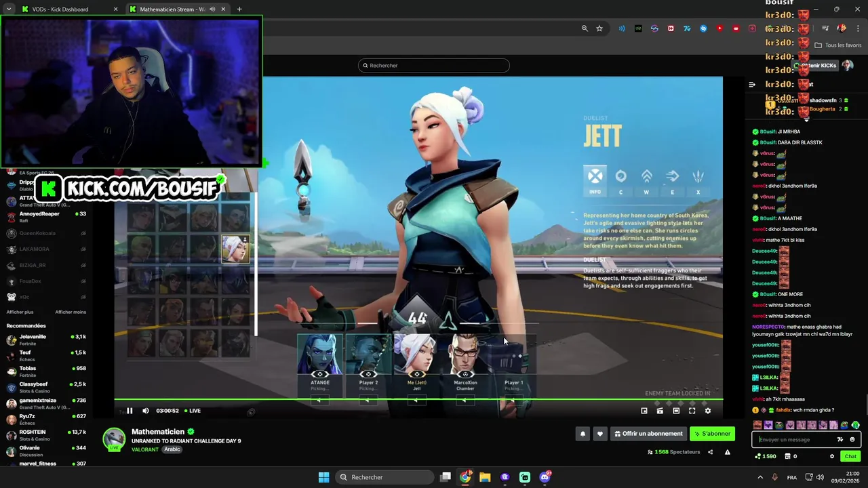The width and height of the screenshot is (868, 488).
Task: Enter fullscreen from the player controls
Action: tap(692, 411)
